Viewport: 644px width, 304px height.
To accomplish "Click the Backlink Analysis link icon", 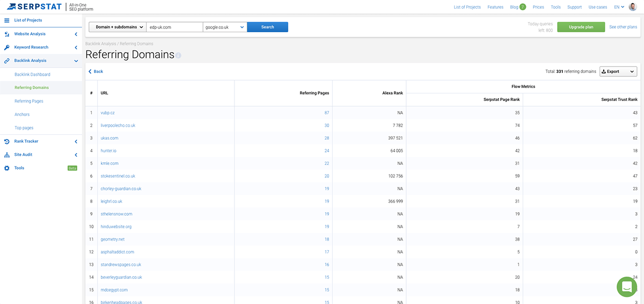I will (7, 61).
